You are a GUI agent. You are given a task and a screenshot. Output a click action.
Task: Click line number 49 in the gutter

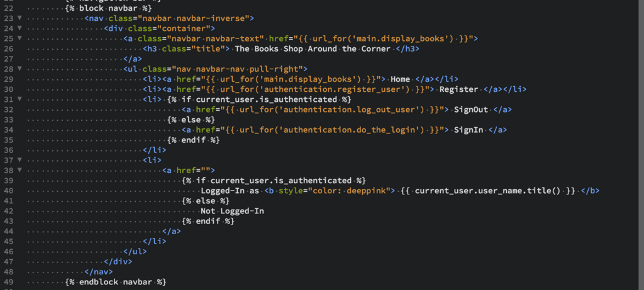pos(8,282)
